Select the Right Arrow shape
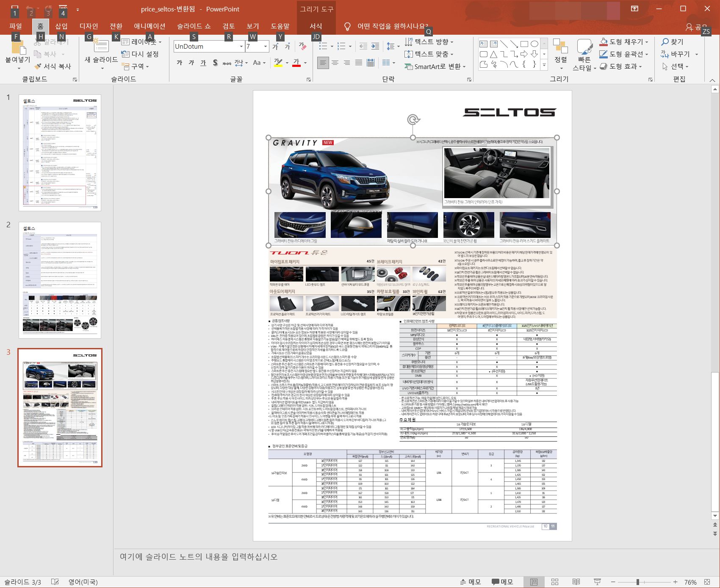Image resolution: width=720 pixels, height=588 pixels. point(524,54)
